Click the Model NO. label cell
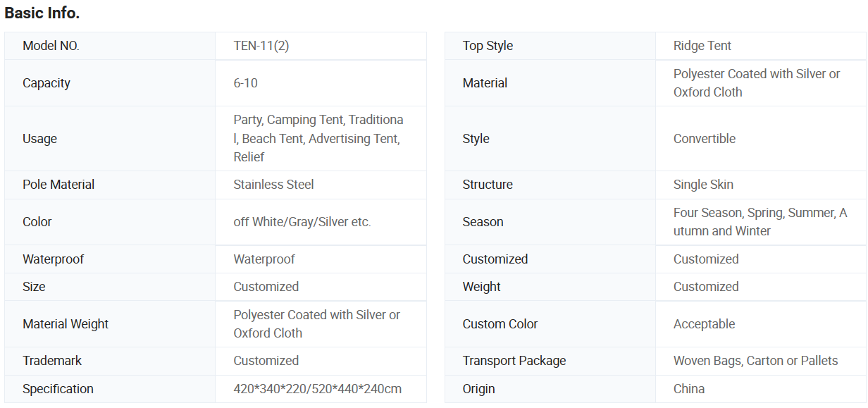Viewport: 868px width, 408px height. point(51,46)
